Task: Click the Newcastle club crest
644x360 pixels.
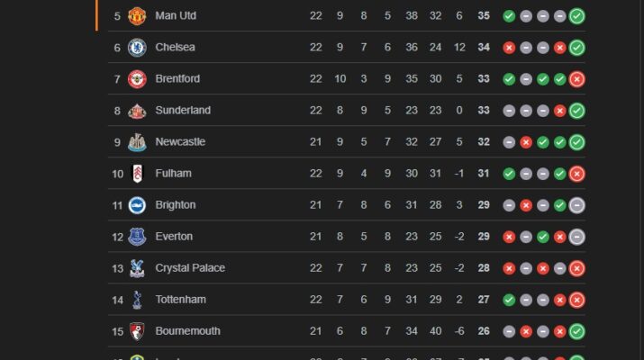Action: (137, 142)
